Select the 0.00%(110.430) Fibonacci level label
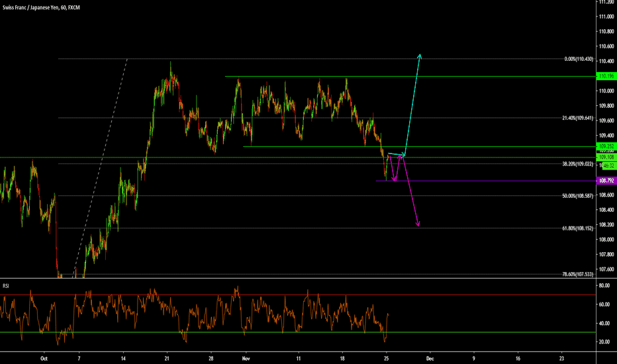 click(579, 59)
